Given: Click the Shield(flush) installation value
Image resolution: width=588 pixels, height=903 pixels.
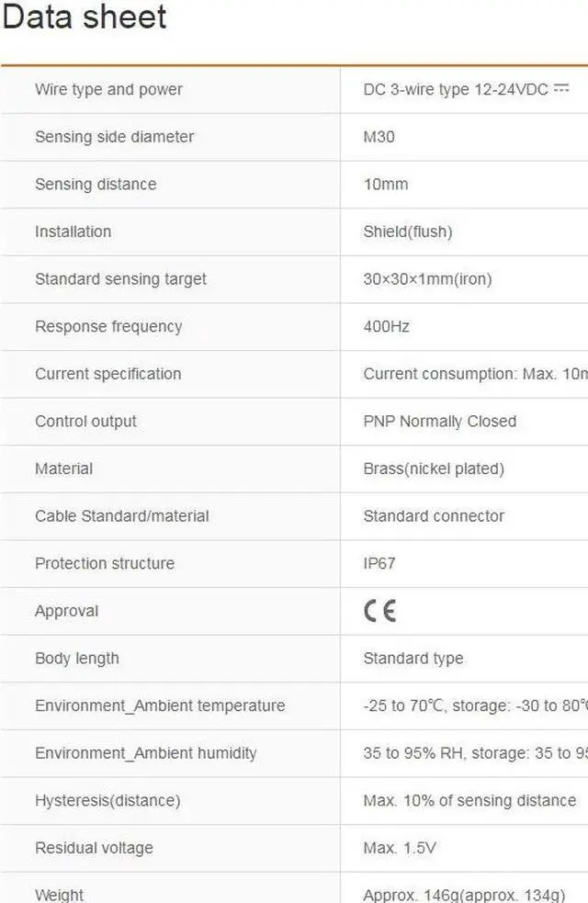Looking at the screenshot, I should 408,231.
